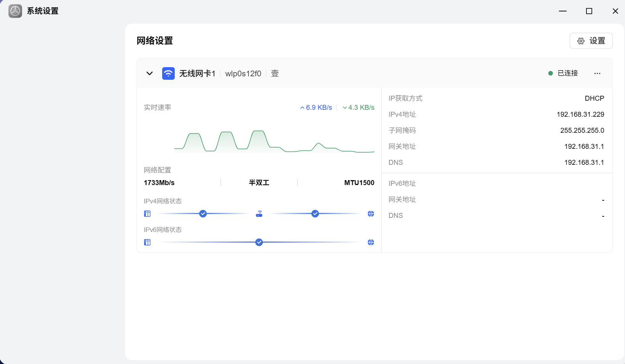Click the computer icon in IPv4网络状态 row

pyautogui.click(x=147, y=214)
